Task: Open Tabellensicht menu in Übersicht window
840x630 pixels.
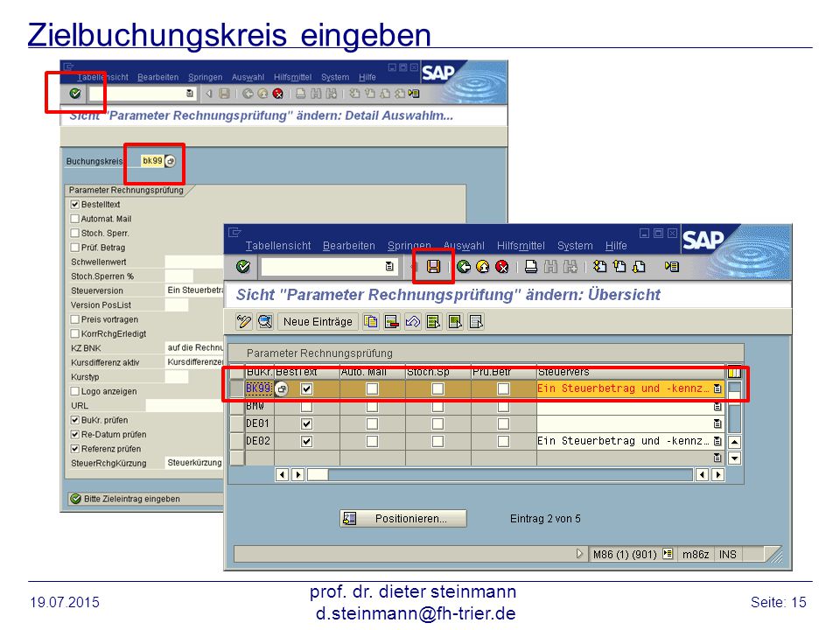Action: click(x=278, y=245)
